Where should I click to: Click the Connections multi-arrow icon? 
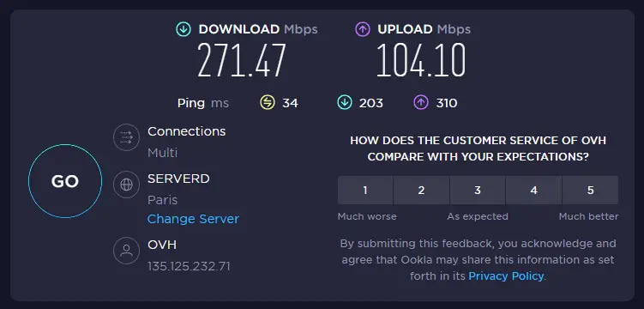point(127,137)
